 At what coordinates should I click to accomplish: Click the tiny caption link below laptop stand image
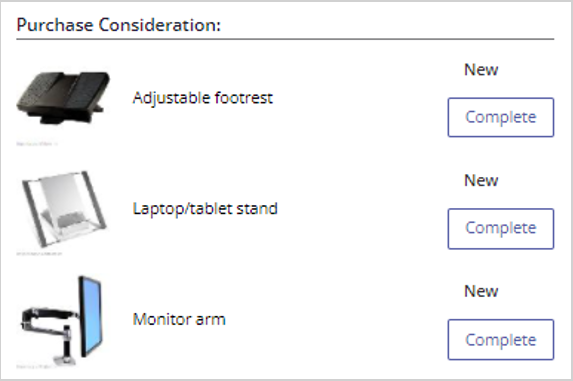pos(39,254)
